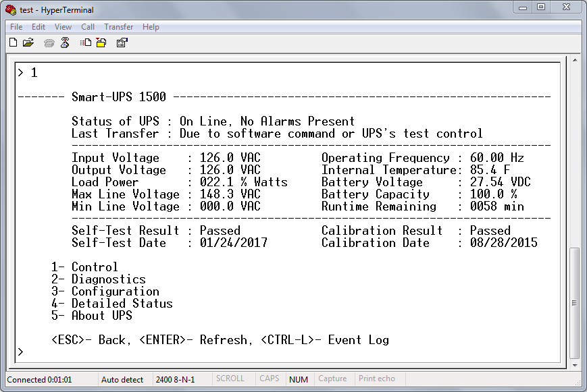Screen dimensions: 587x392
Task: Click the 'Connected 0:01:01' status bar entry
Action: [x=39, y=380]
